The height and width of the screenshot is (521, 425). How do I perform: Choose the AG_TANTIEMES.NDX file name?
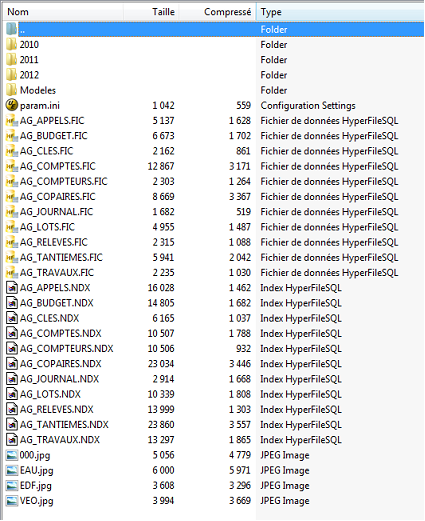coord(64,425)
